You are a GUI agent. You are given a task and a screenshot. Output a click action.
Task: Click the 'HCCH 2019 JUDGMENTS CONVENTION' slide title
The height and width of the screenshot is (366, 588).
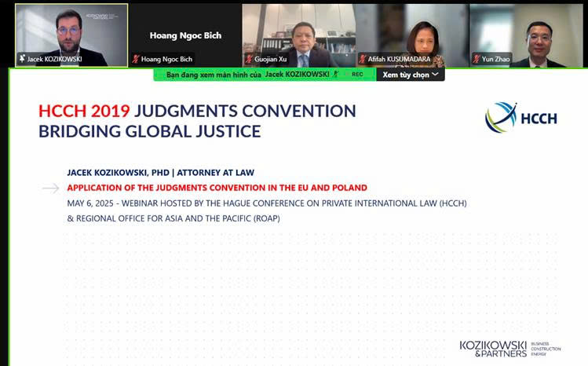tap(197, 111)
